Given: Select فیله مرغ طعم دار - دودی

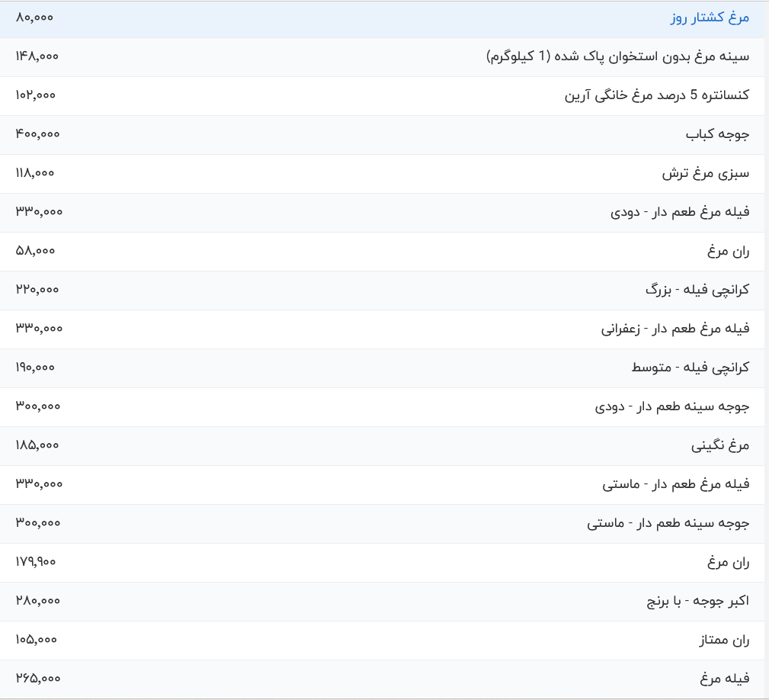Looking at the screenshot, I should [680, 212].
